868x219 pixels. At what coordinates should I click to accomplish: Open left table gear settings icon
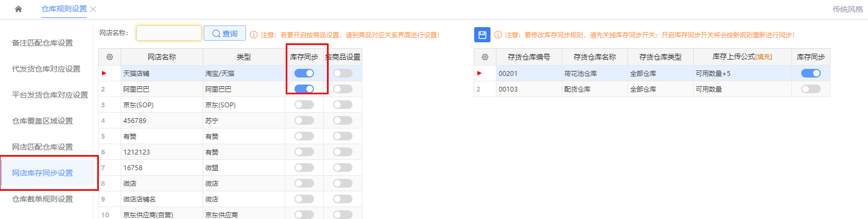(x=110, y=57)
